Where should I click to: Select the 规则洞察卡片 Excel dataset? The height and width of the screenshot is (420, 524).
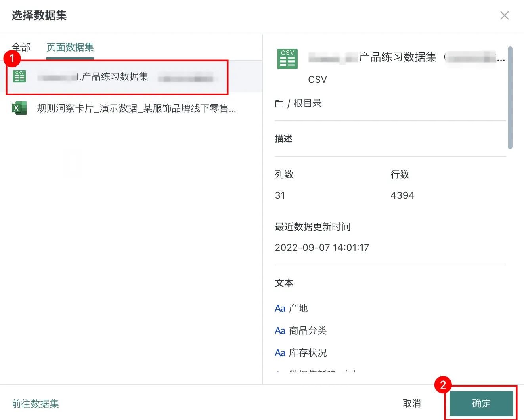tap(136, 108)
